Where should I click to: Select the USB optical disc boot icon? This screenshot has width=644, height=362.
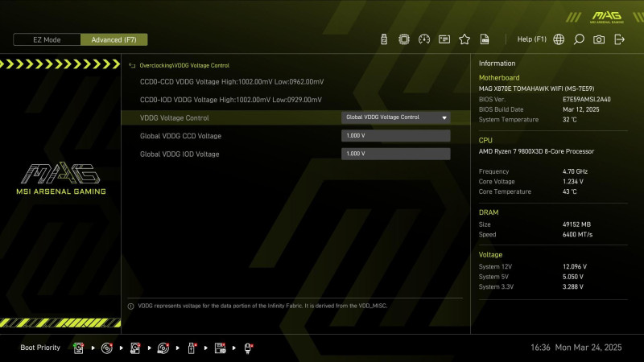[x=163, y=348]
